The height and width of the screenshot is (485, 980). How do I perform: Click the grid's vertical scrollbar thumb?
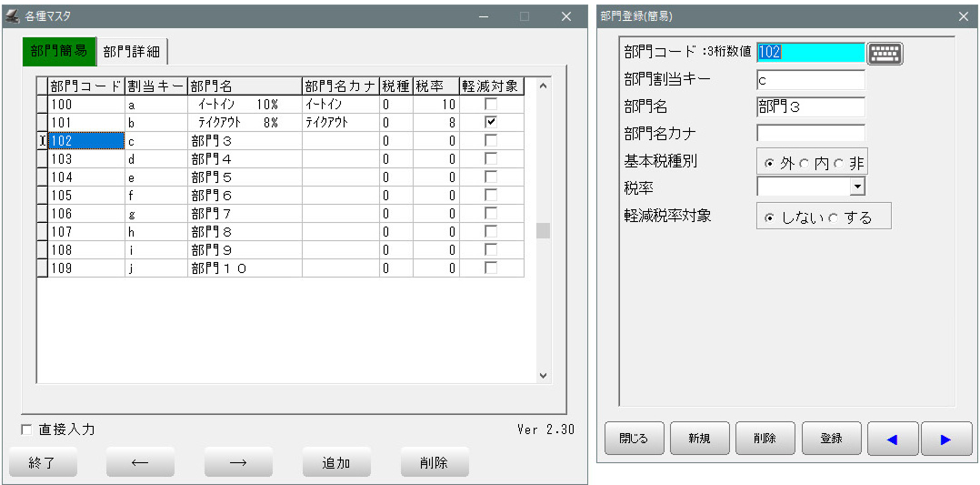tap(543, 230)
